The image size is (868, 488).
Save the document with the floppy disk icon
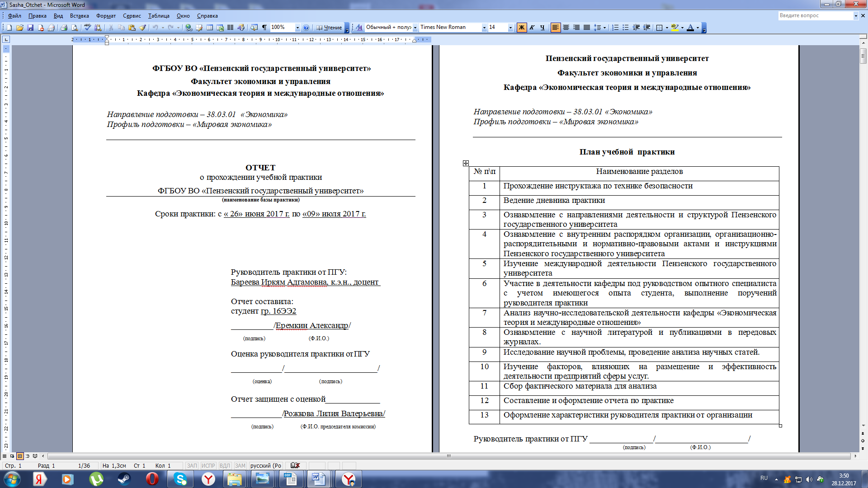[x=30, y=28]
